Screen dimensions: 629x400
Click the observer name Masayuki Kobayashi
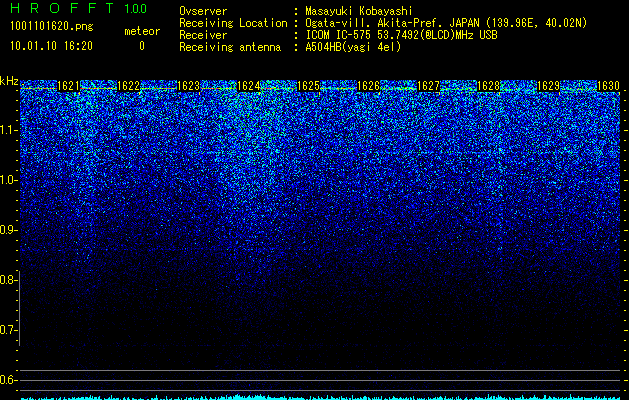[x=359, y=11]
